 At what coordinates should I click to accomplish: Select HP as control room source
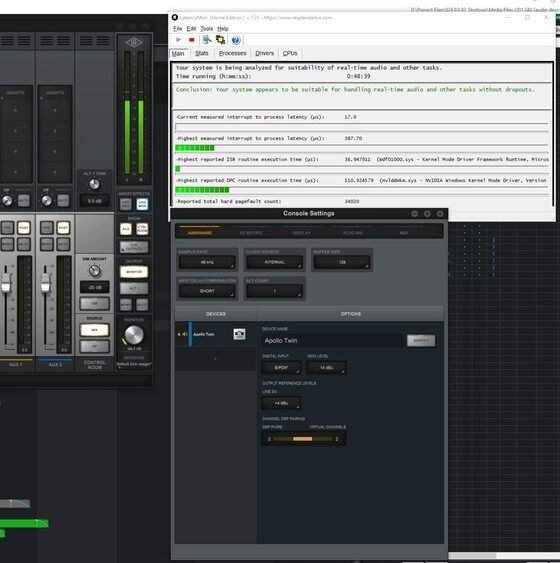(x=94, y=346)
